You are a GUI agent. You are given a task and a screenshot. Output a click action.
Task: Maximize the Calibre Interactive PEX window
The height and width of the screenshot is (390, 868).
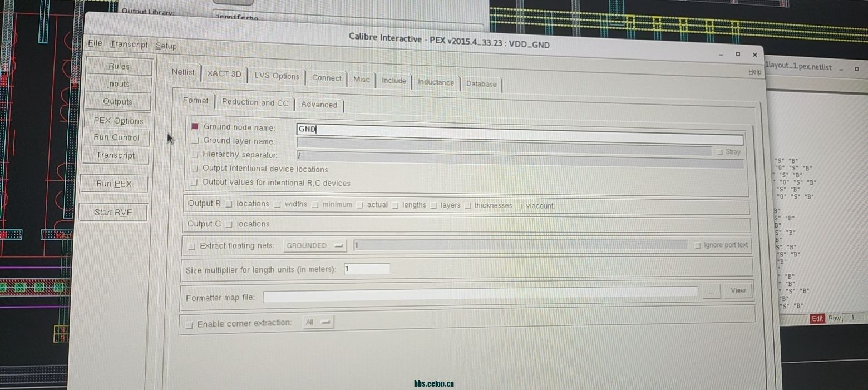[738, 54]
